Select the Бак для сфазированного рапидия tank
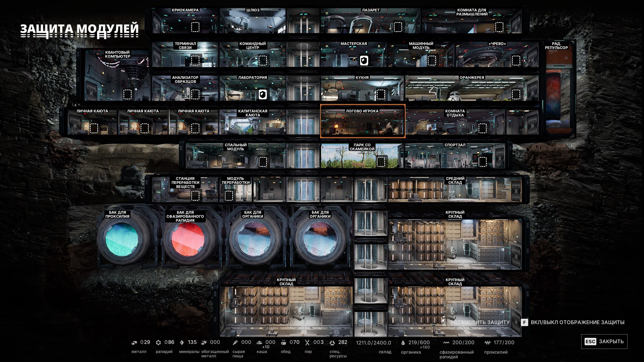Viewport: 644px width, 362px height. tap(188, 239)
